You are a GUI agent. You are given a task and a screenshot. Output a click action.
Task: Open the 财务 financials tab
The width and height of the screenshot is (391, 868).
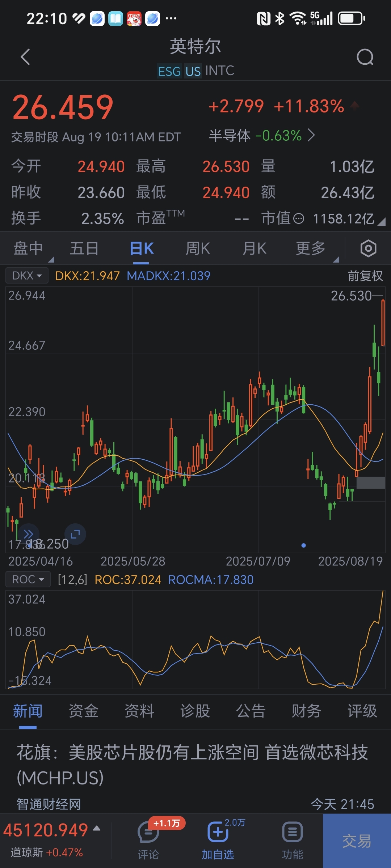[x=307, y=711]
